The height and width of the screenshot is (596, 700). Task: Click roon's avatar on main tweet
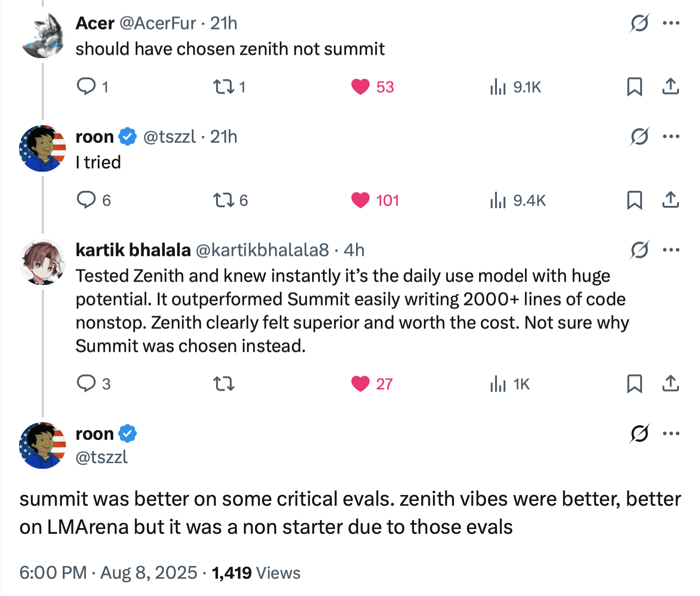pos(42,445)
